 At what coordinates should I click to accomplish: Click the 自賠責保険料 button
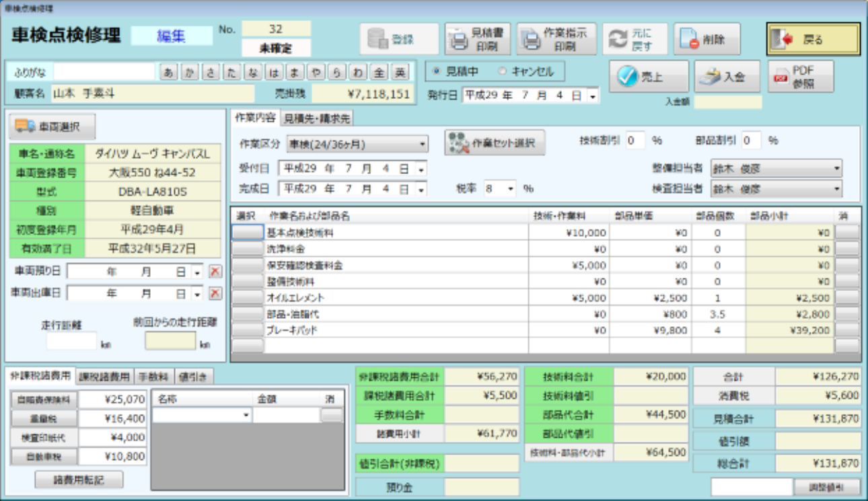pos(44,399)
